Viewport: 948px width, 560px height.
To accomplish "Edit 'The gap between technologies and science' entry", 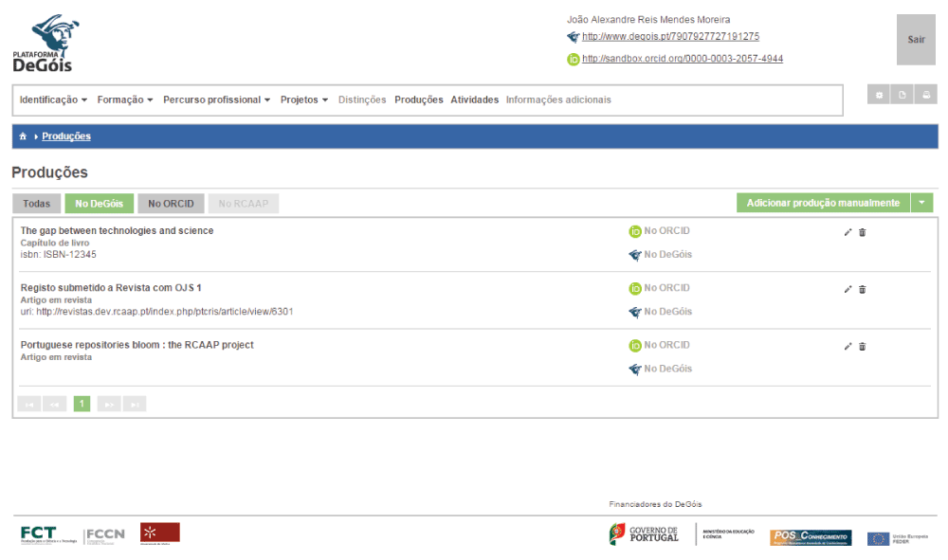I will pyautogui.click(x=848, y=232).
